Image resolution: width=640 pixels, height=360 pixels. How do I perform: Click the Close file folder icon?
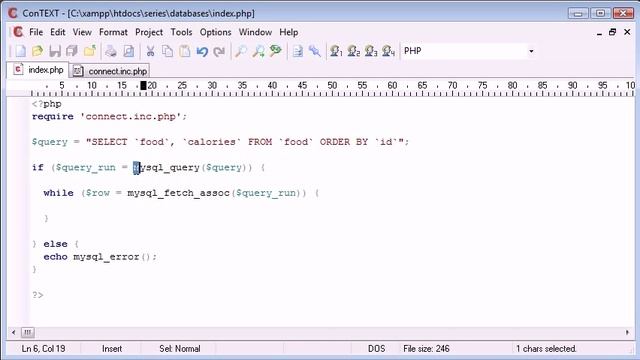[89, 51]
